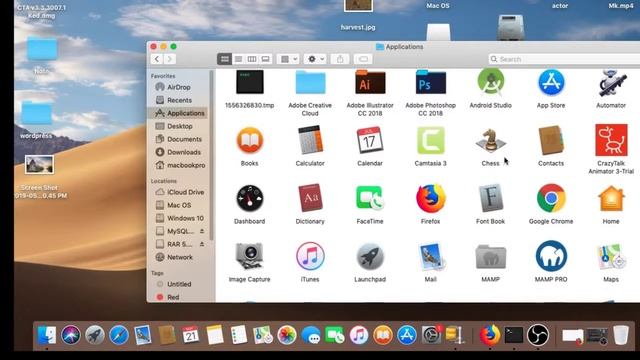
Task: Select Camtasia 3 application
Action: coord(430,140)
